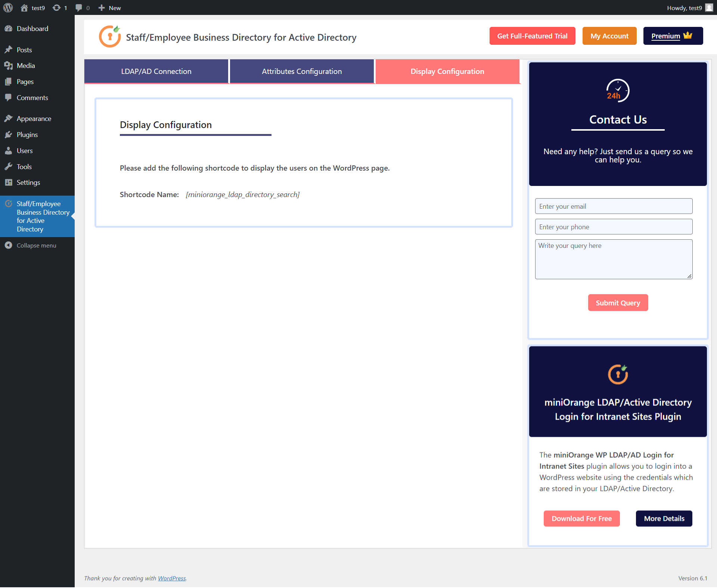The height and width of the screenshot is (588, 717).
Task: Click the Contact Us heading
Action: [618, 119]
